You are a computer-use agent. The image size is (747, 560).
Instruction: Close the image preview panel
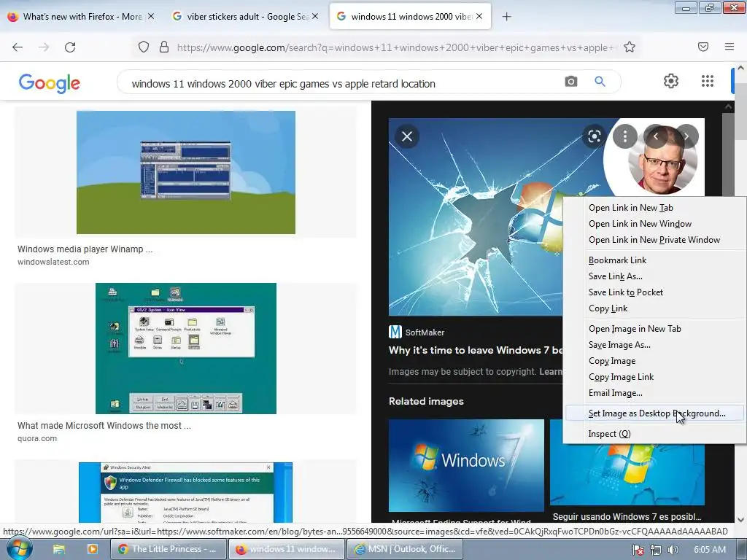(x=407, y=136)
